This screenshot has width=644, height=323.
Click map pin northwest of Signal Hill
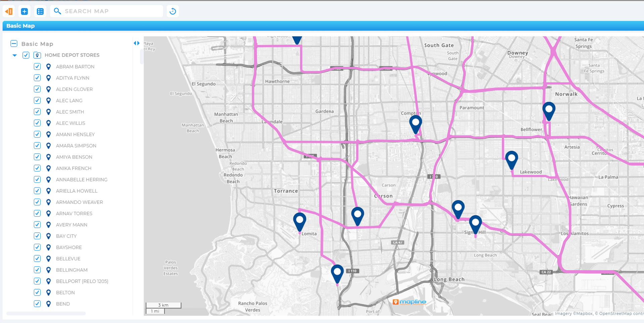[458, 209]
